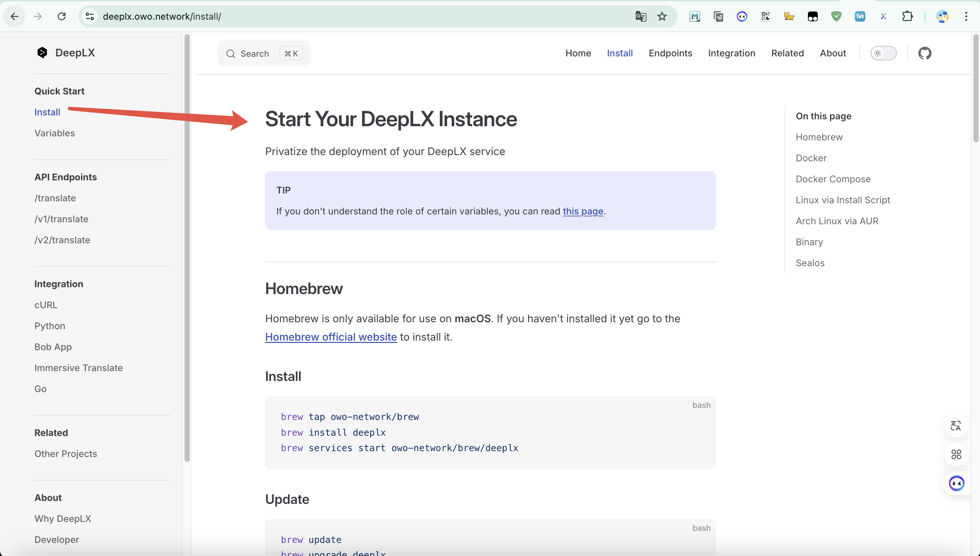Open the Chrome profile avatar
980x556 pixels.
coord(942,16)
